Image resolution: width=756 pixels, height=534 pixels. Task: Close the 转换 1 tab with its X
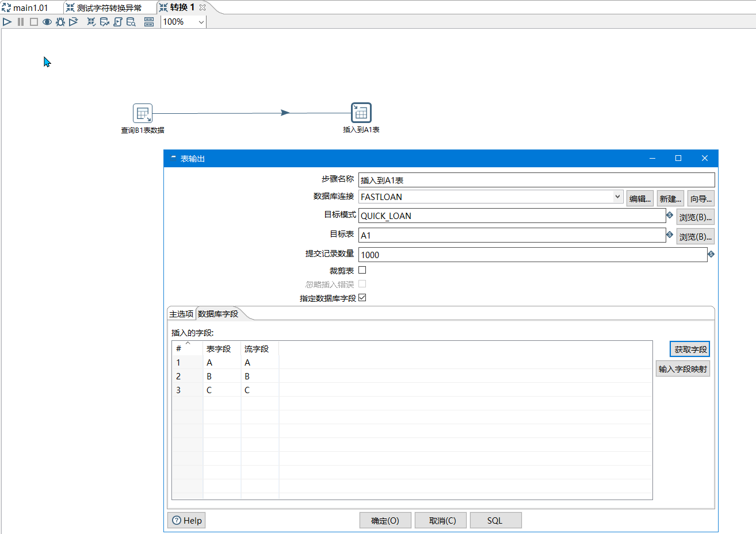203,7
